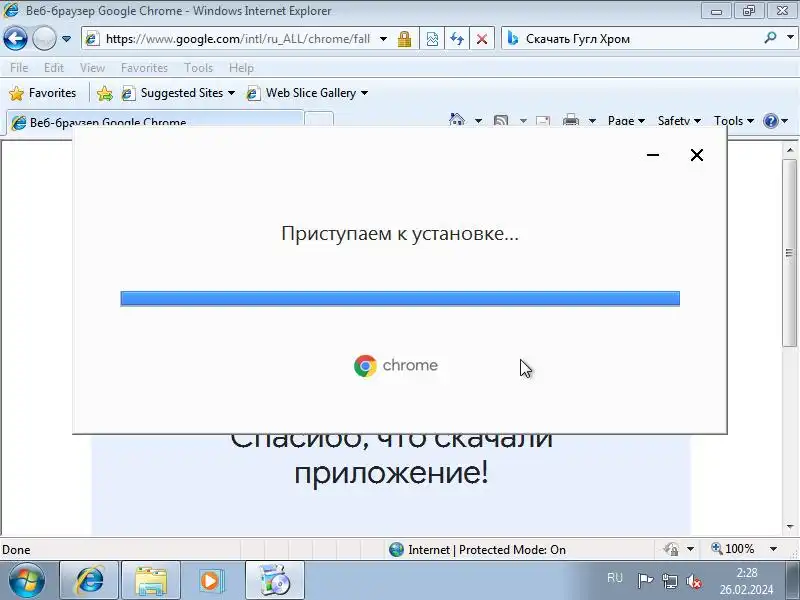Click the muted volume tray icon
800x600 pixels.
(x=694, y=581)
